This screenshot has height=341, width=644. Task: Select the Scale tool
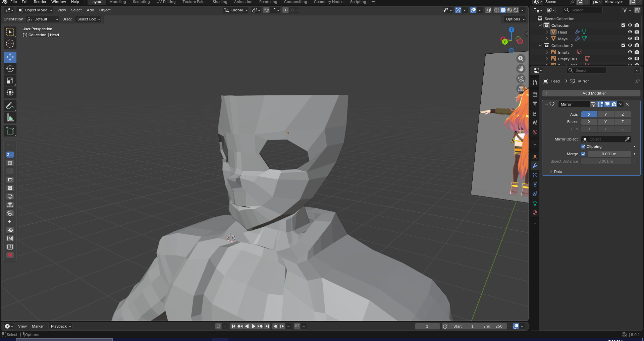(x=10, y=80)
